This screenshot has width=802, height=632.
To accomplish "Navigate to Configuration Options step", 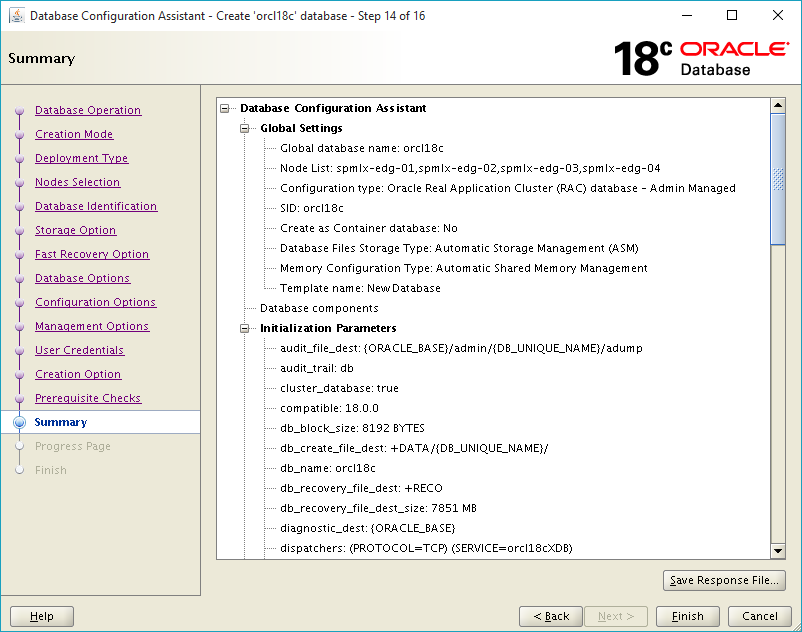I will pos(96,303).
